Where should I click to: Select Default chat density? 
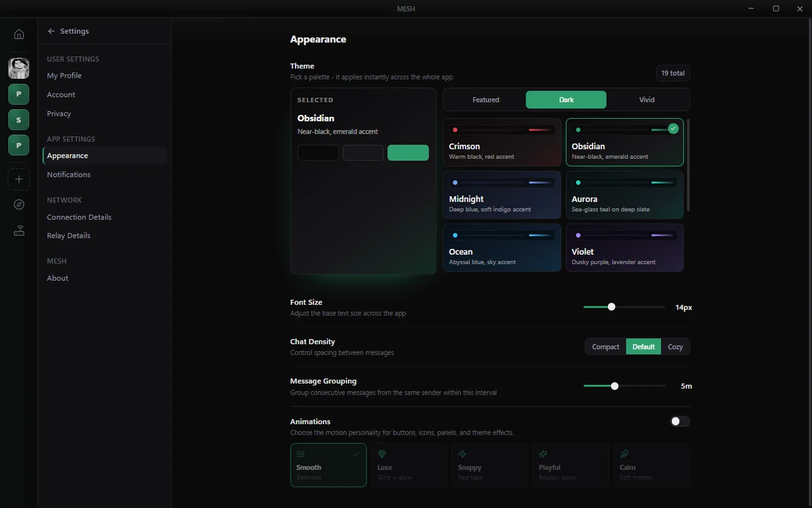pyautogui.click(x=644, y=346)
